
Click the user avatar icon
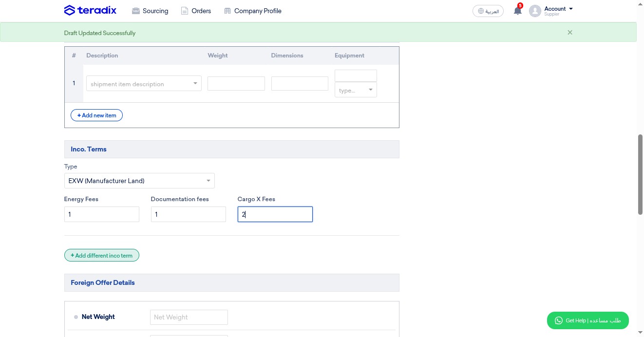pos(535,11)
